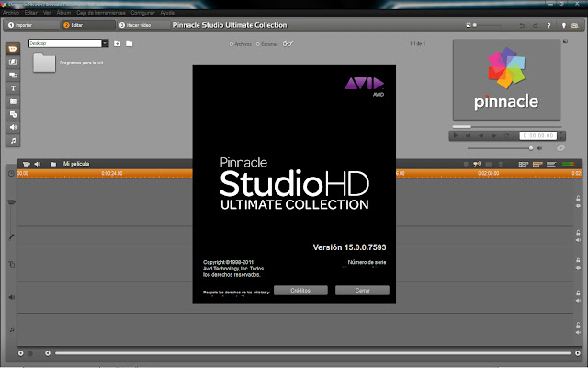Open the Sound effects album section speaker icon
This screenshot has height=368, width=588.
click(13, 127)
